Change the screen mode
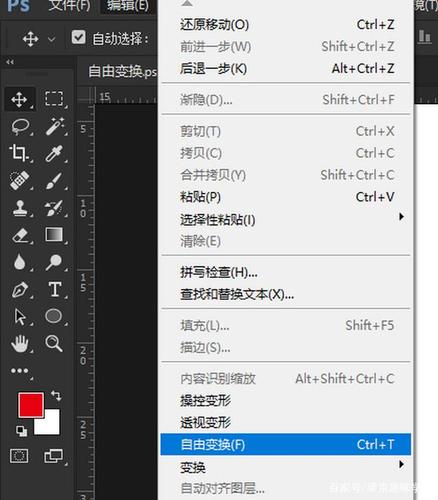 [53, 456]
